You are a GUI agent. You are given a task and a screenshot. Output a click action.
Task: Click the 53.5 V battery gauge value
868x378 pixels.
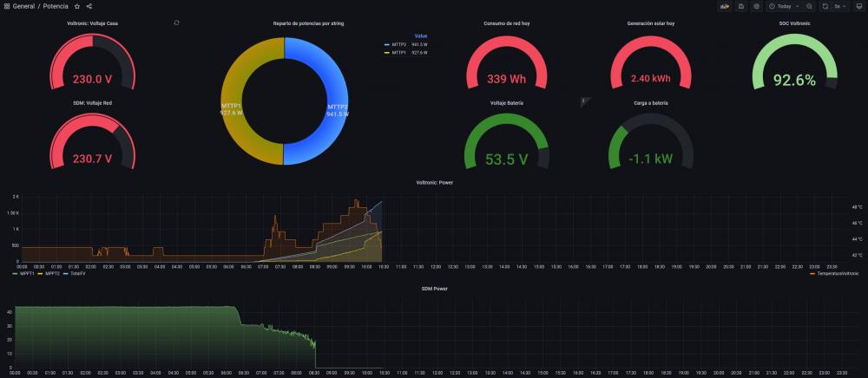(507, 160)
